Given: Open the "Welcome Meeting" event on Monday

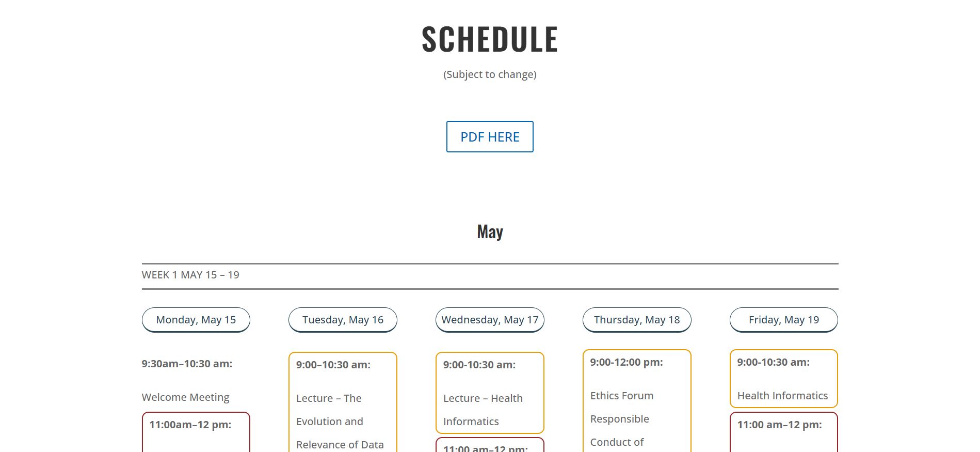Looking at the screenshot, I should tap(185, 397).
